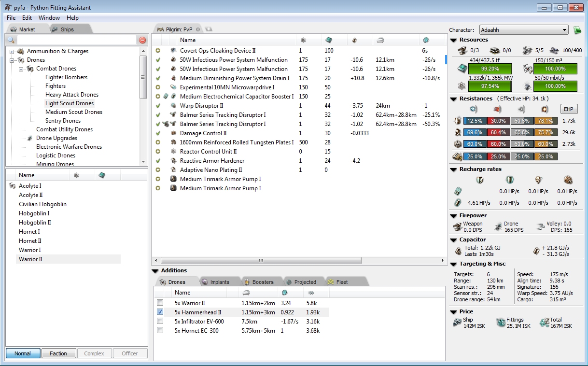588x366 pixels.
Task: Open the File menu
Action: click(x=11, y=18)
